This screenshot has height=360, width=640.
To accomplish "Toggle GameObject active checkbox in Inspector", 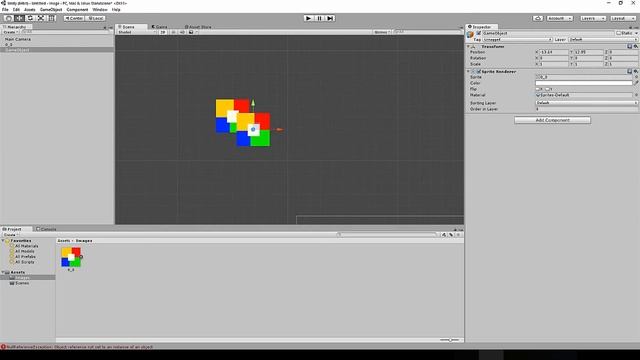I will pyautogui.click(x=478, y=33).
